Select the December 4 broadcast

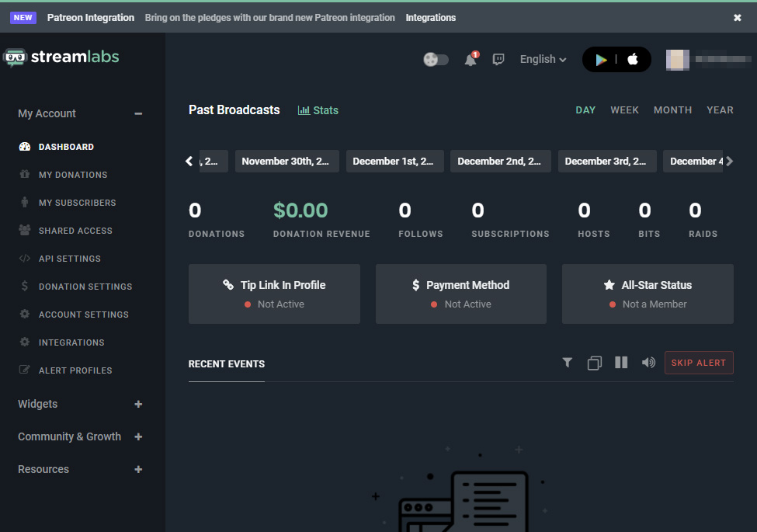pyautogui.click(x=693, y=162)
